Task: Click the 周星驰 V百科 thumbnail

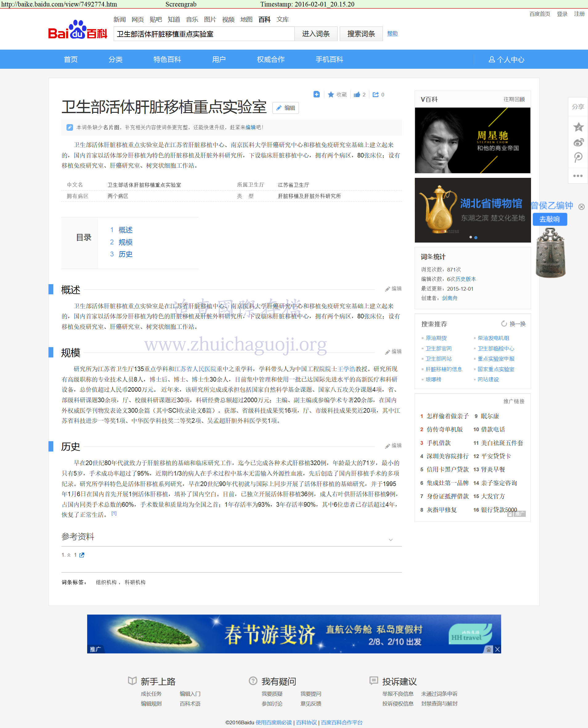Action: pos(472,140)
